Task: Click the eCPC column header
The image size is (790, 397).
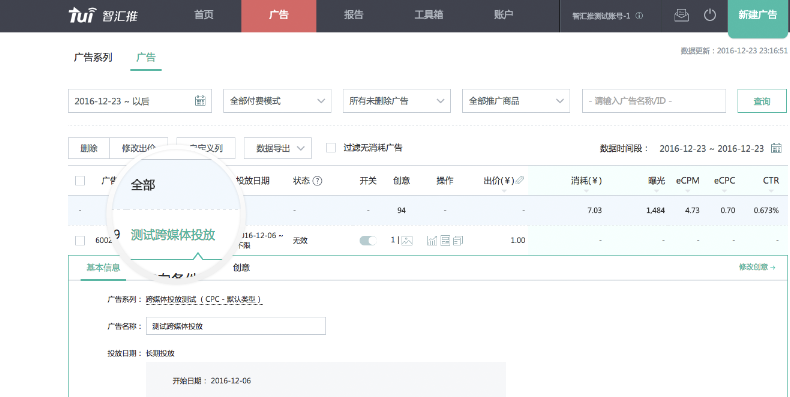Action: (724, 180)
